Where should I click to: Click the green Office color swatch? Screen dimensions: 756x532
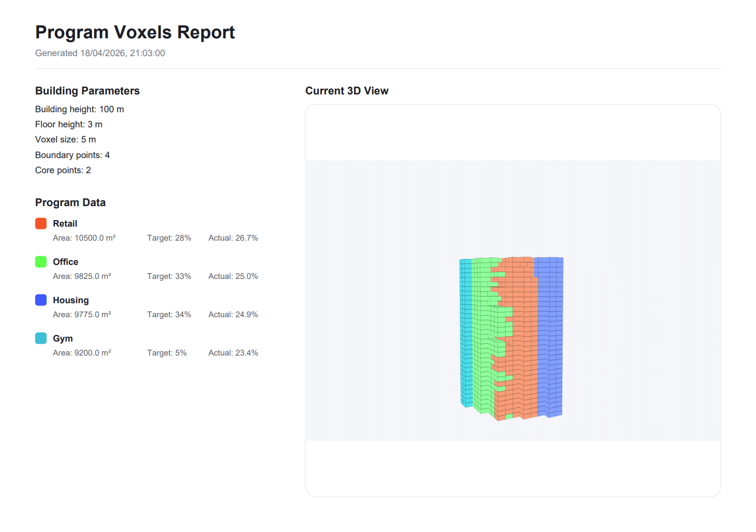coord(41,262)
